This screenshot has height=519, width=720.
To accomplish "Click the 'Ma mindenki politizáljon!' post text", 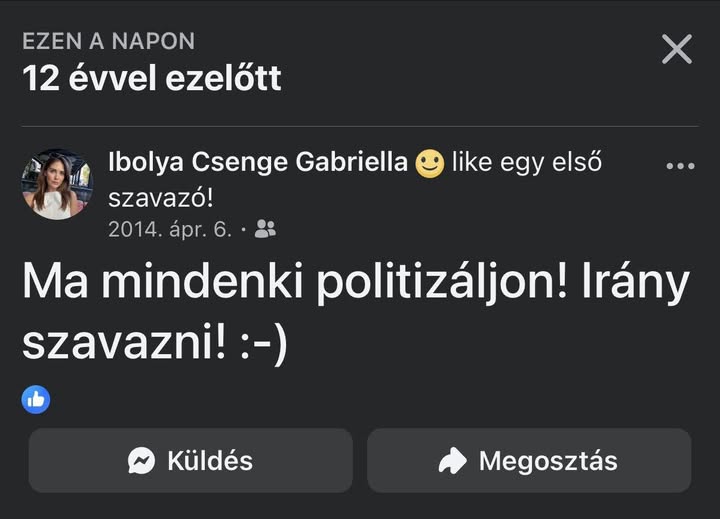I will [290, 285].
